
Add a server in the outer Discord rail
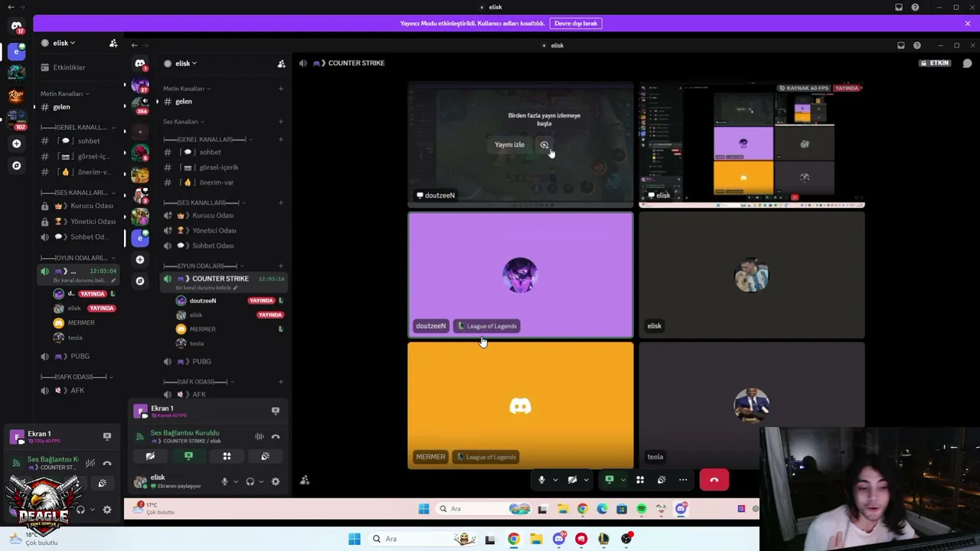tap(16, 143)
